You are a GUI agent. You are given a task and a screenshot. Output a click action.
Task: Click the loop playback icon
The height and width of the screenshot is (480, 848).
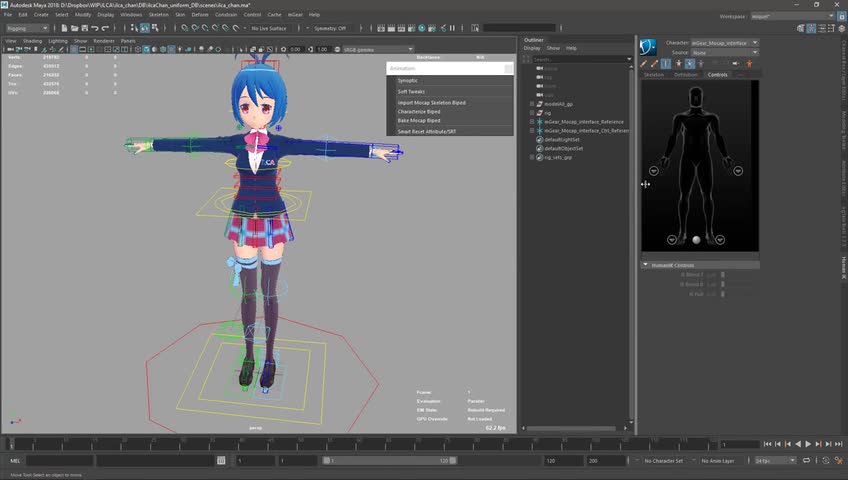(x=806, y=461)
